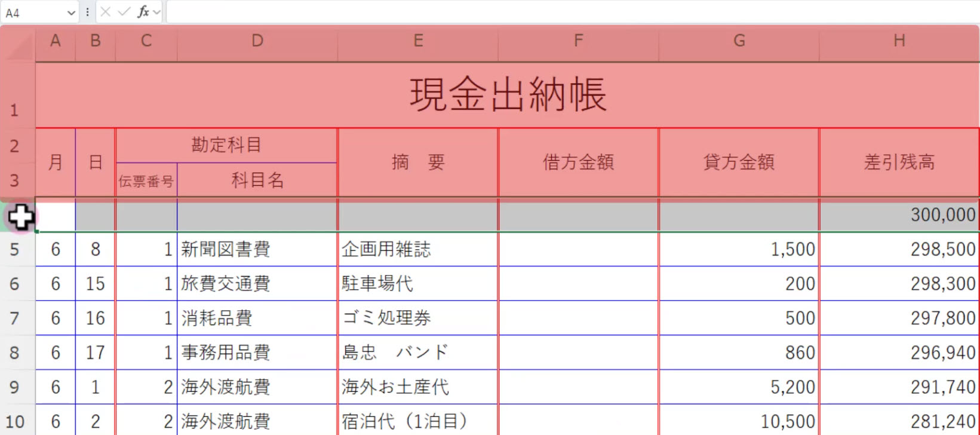980x435 pixels.
Task: Click the title cell 現金出納帳
Action: pyautogui.click(x=508, y=95)
